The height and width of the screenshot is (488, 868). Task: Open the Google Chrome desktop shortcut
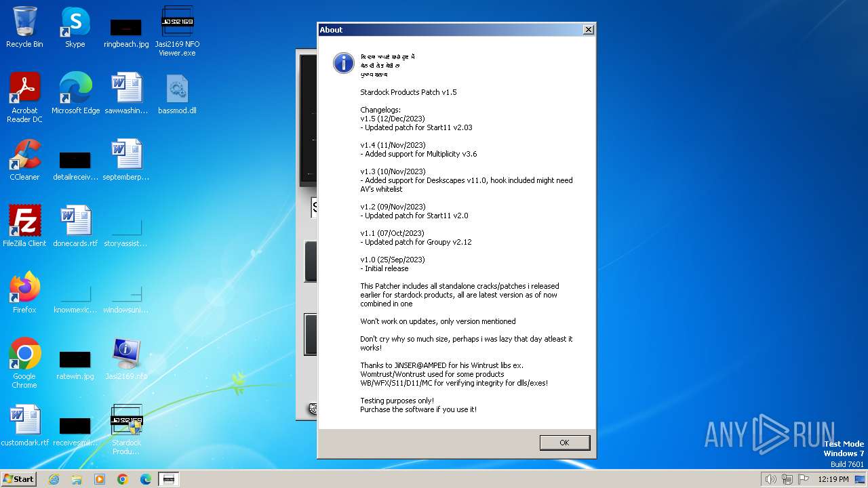point(24,363)
